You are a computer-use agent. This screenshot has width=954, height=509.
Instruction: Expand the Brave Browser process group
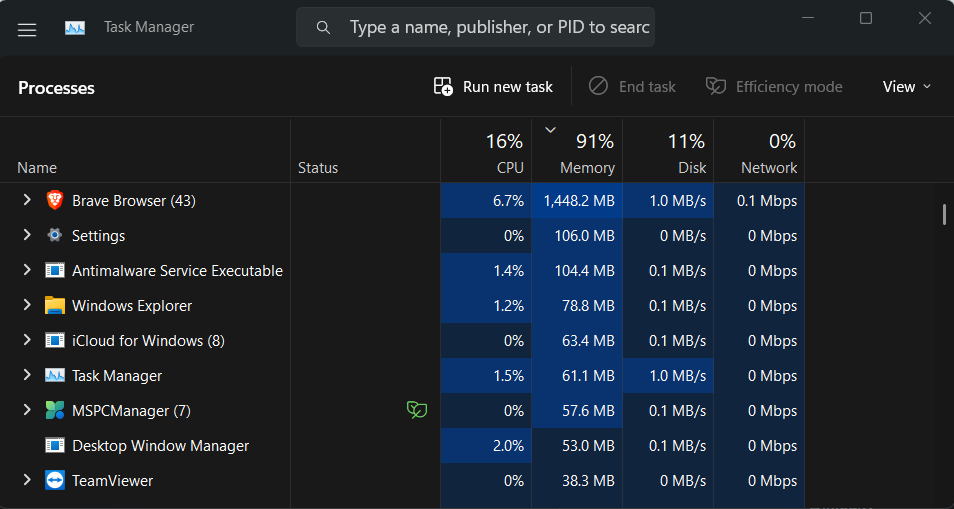coord(27,201)
